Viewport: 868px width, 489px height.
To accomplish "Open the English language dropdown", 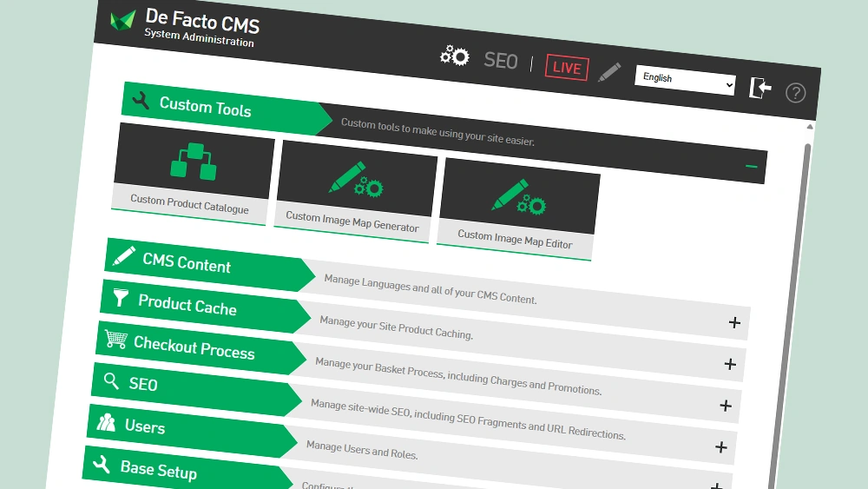I will 686,80.
